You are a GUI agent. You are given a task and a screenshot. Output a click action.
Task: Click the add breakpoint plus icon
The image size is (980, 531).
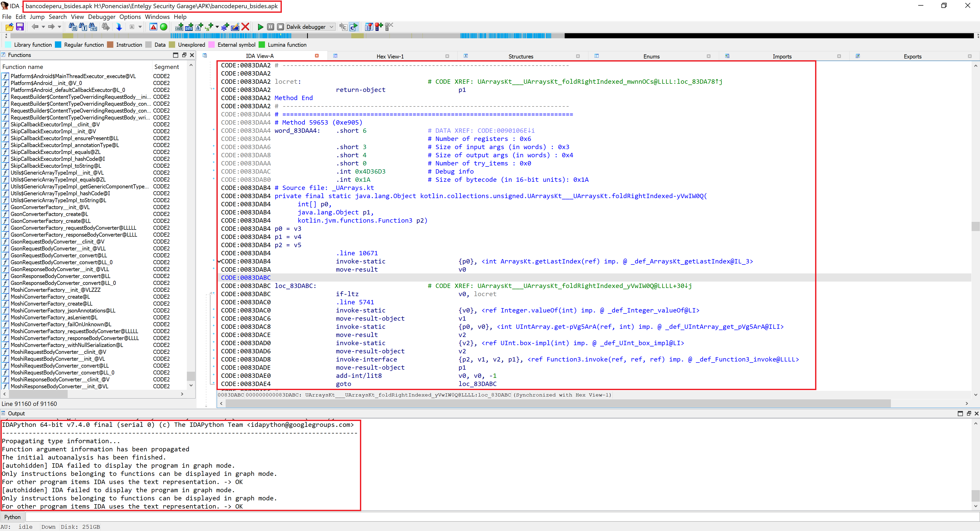tap(379, 27)
